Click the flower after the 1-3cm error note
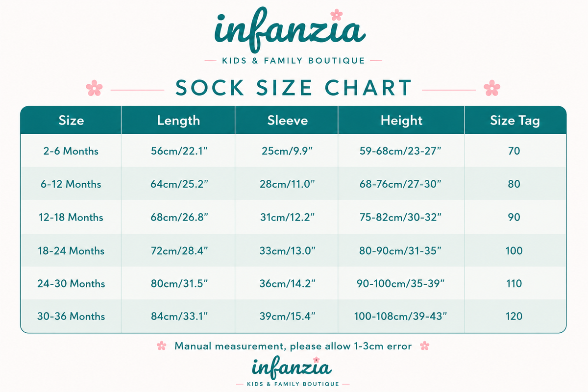This screenshot has height=392, width=588. click(x=425, y=346)
